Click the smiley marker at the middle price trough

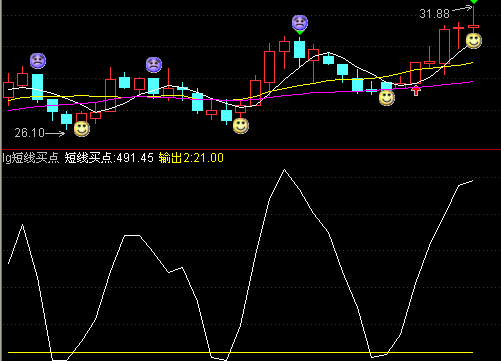click(241, 126)
